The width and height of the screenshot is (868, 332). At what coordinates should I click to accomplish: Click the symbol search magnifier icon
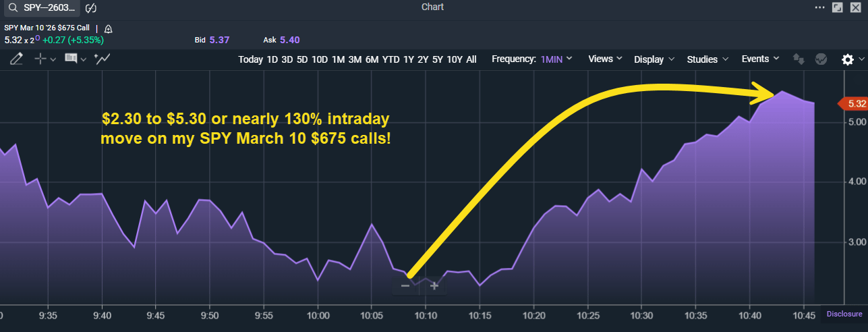tap(13, 8)
